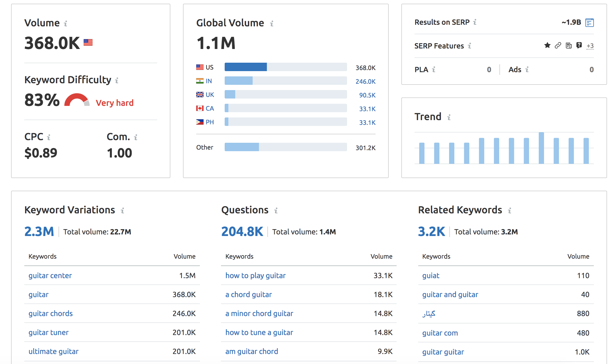616x364 pixels.
Task: Open the 'a minor chord guitar' link
Action: 259,313
